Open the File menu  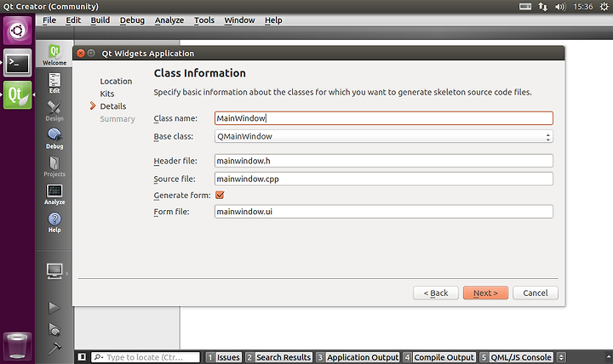(x=49, y=20)
